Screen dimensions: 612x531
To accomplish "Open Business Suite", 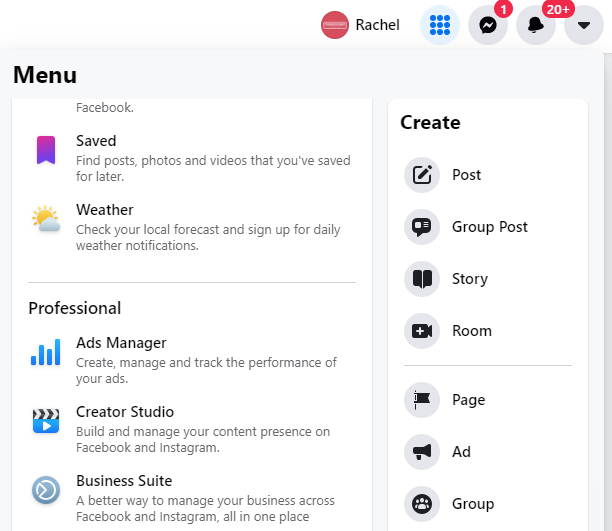I will [x=192, y=498].
